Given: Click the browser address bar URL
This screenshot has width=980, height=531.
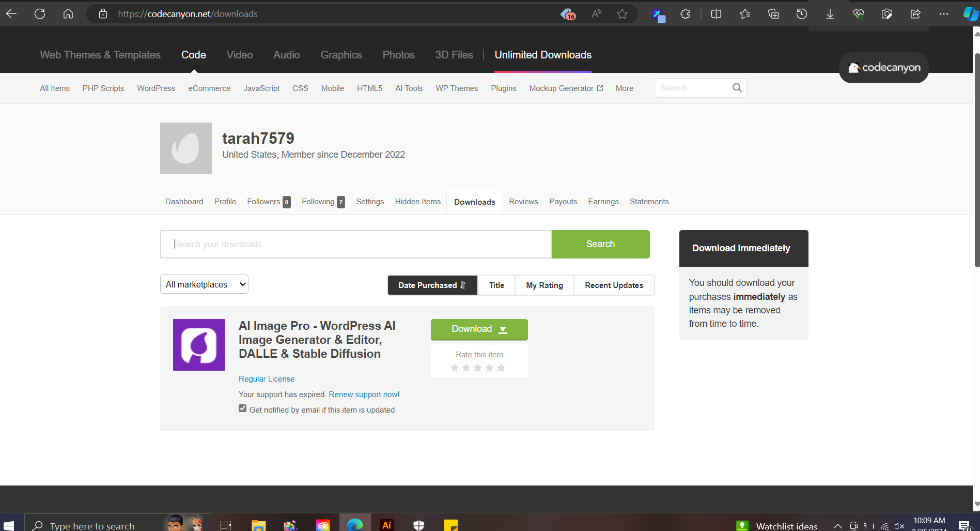Looking at the screenshot, I should click(x=188, y=14).
